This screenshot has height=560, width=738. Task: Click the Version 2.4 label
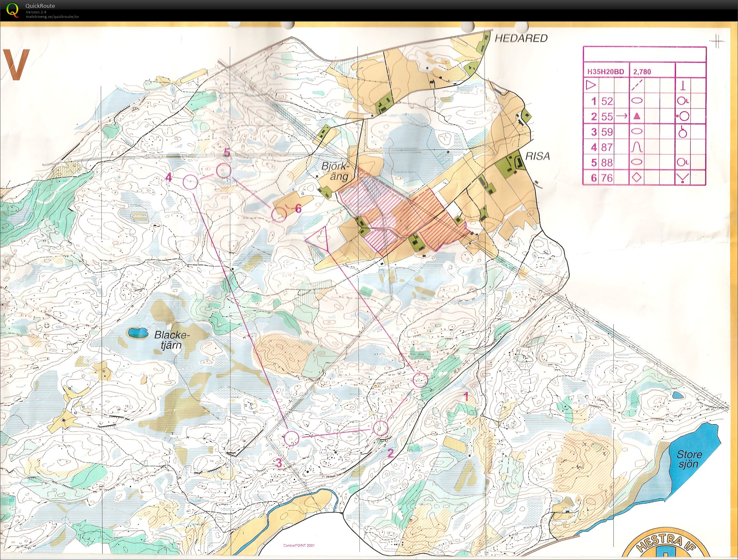(x=36, y=12)
